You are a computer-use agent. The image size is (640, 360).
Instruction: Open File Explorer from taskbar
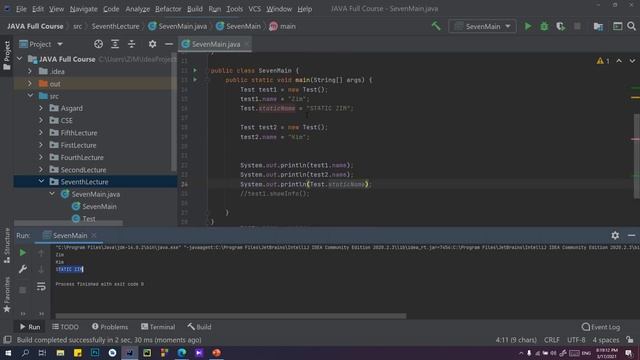[60, 353]
